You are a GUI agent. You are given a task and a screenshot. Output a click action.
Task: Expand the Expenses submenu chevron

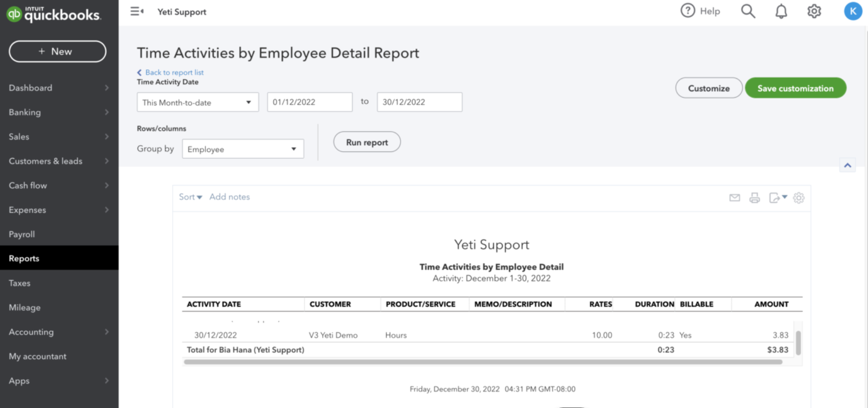(107, 210)
